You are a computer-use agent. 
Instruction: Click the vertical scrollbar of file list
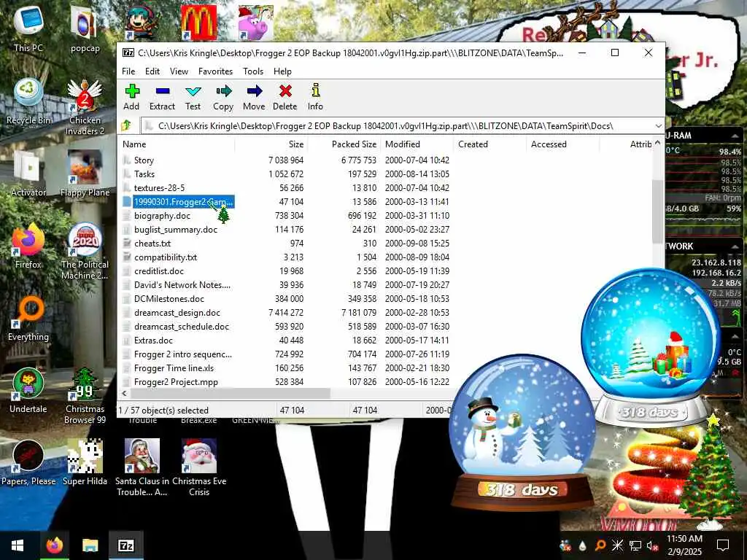coord(657,212)
